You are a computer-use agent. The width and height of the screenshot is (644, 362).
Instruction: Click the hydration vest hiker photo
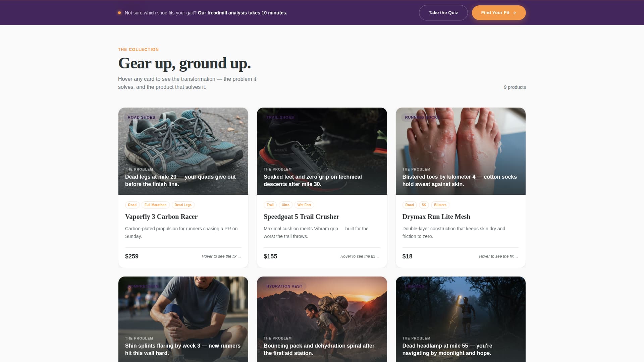point(322,319)
